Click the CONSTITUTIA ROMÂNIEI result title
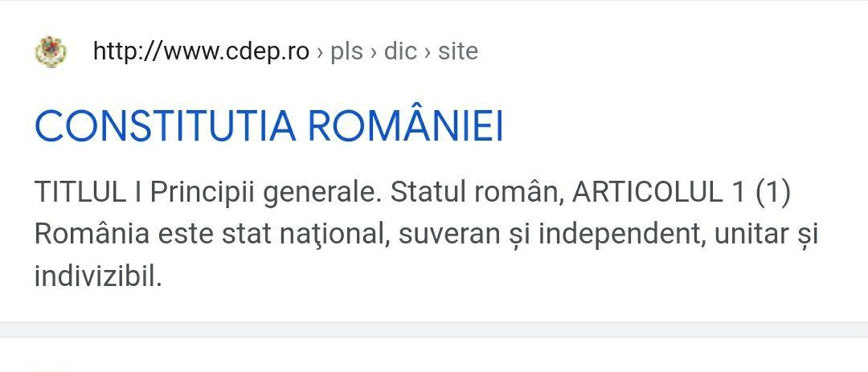868x372 pixels. pyautogui.click(x=269, y=127)
